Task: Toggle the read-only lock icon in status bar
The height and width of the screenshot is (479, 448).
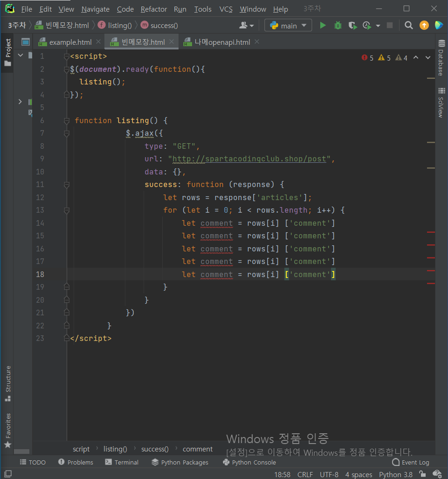Action: point(422,474)
